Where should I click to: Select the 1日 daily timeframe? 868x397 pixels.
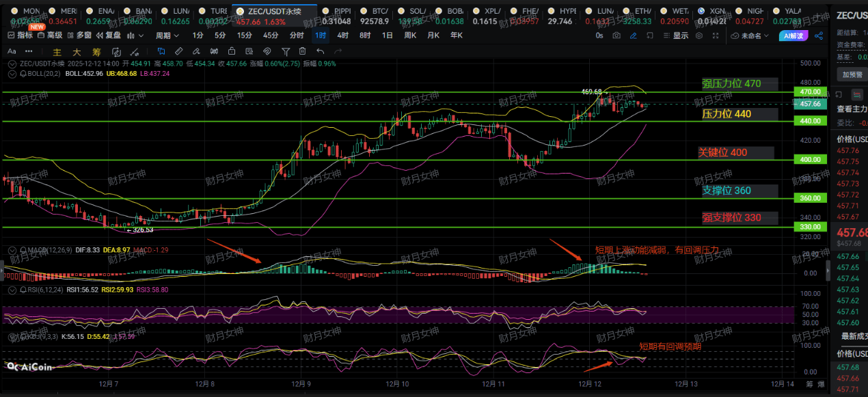tap(388, 36)
